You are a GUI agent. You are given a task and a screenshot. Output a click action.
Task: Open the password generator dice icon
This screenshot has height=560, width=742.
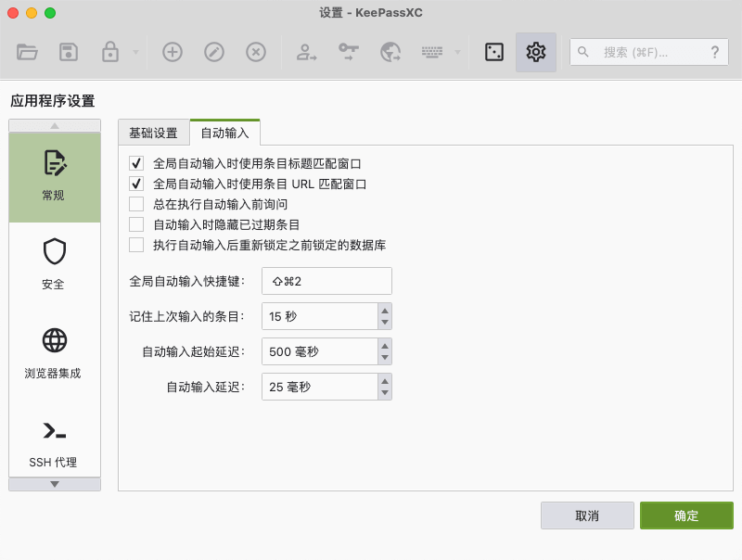[494, 52]
